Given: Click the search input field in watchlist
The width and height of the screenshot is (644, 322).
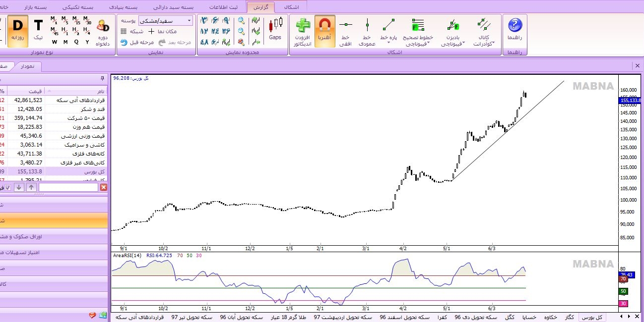Looking at the screenshot, I should point(68,187).
